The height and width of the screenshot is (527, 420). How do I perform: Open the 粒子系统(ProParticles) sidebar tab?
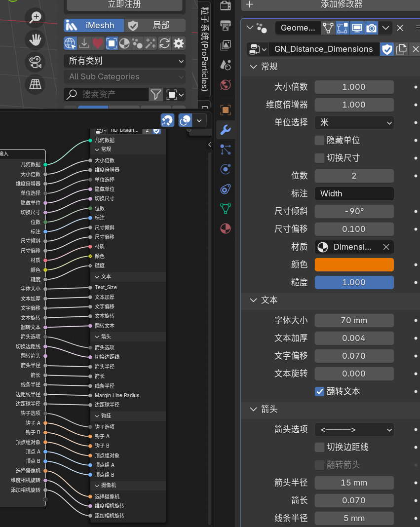pos(204,48)
